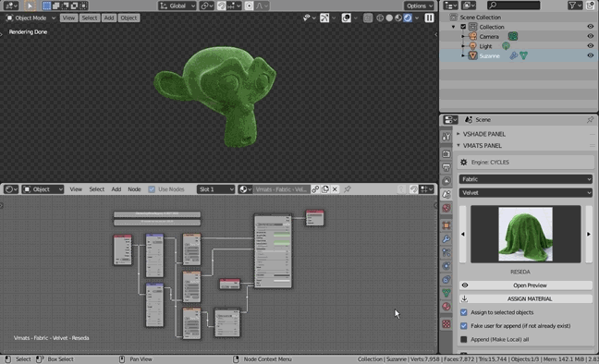Screen dimensions: 599x364
Task: Open the outliner filter dropdown
Action: (x=575, y=6)
